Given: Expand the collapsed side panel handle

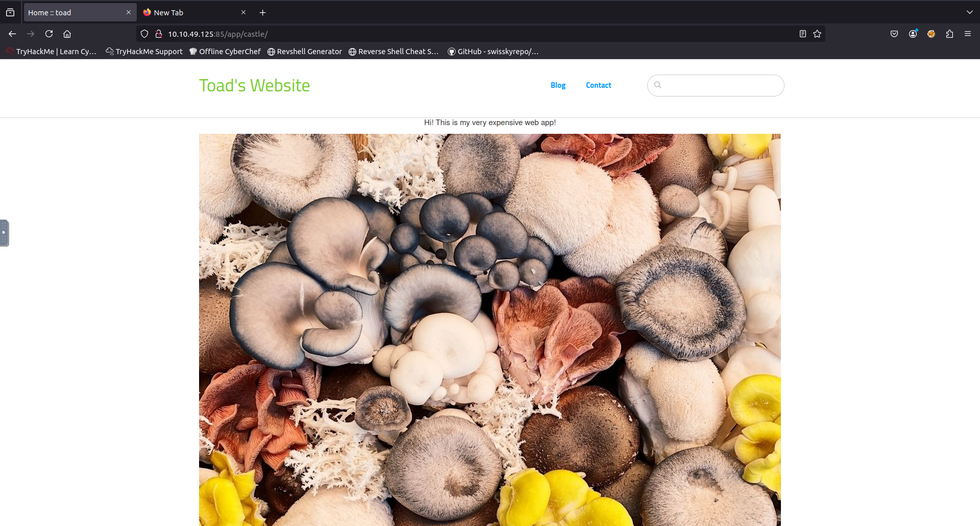Looking at the screenshot, I should 4,233.
